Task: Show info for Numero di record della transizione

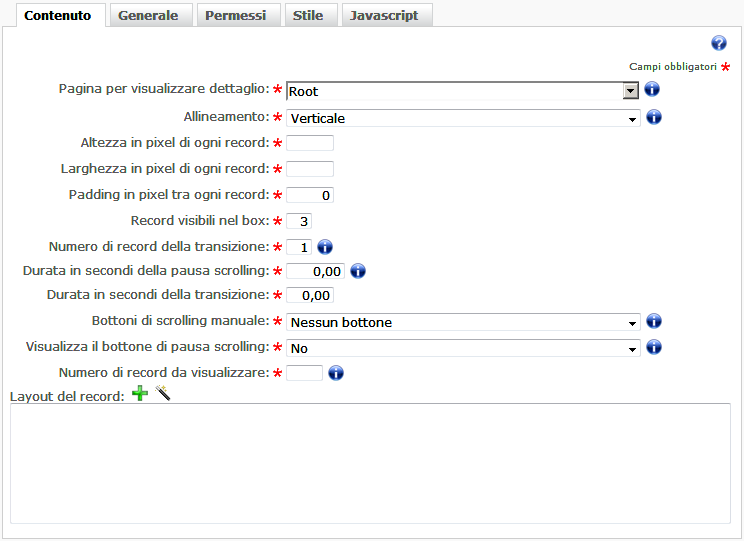Action: [324, 247]
